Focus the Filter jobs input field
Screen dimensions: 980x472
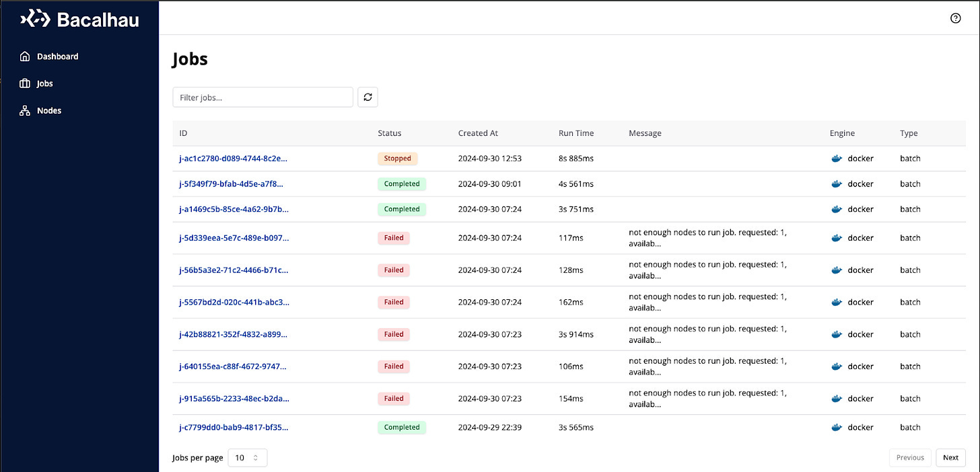[263, 97]
